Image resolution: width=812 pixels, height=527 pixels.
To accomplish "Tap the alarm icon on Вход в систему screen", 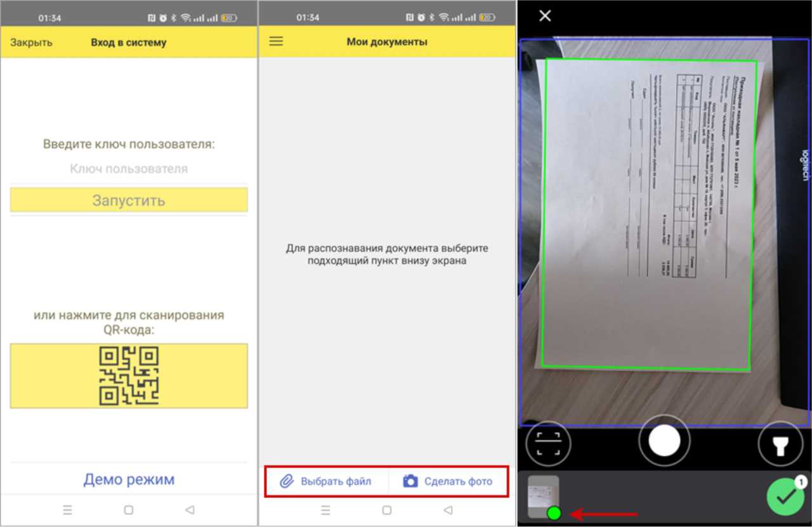I will 163,18.
